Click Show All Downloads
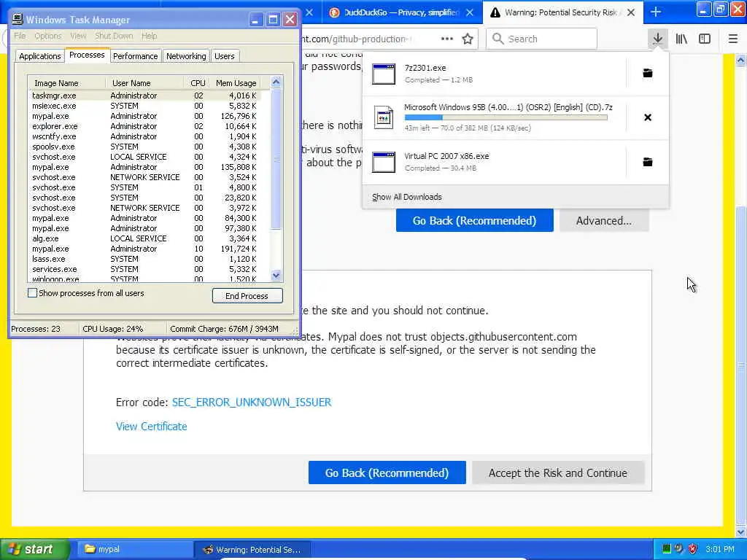747x560 pixels. (407, 197)
